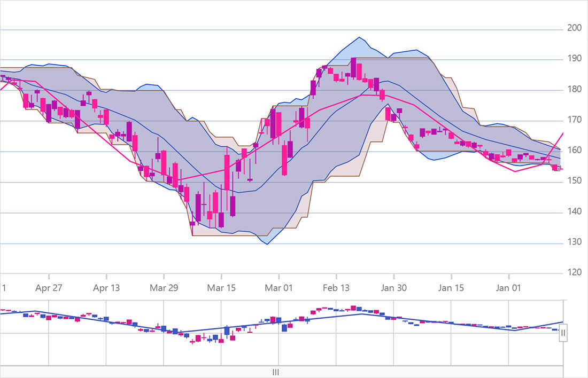The image size is (588, 378).
Task: Select the Apr 27 date label
Action: click(x=49, y=288)
